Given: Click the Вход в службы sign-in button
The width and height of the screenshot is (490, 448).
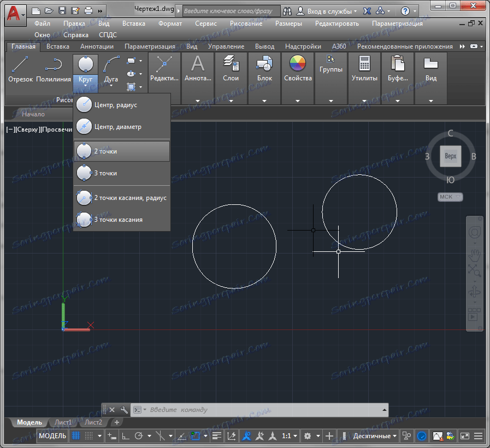Looking at the screenshot, I should [x=328, y=11].
